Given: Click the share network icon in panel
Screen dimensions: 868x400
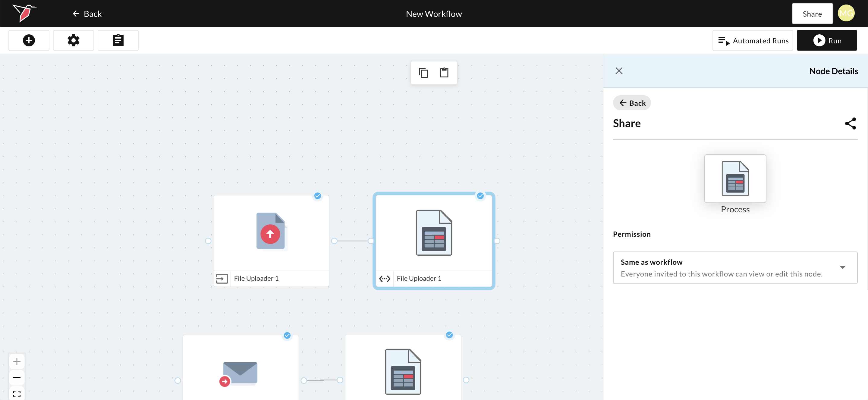Looking at the screenshot, I should click(850, 123).
